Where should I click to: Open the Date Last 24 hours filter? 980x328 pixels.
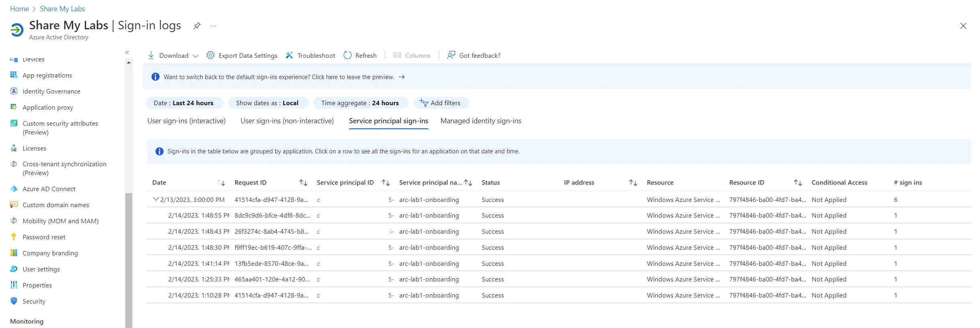(x=184, y=103)
